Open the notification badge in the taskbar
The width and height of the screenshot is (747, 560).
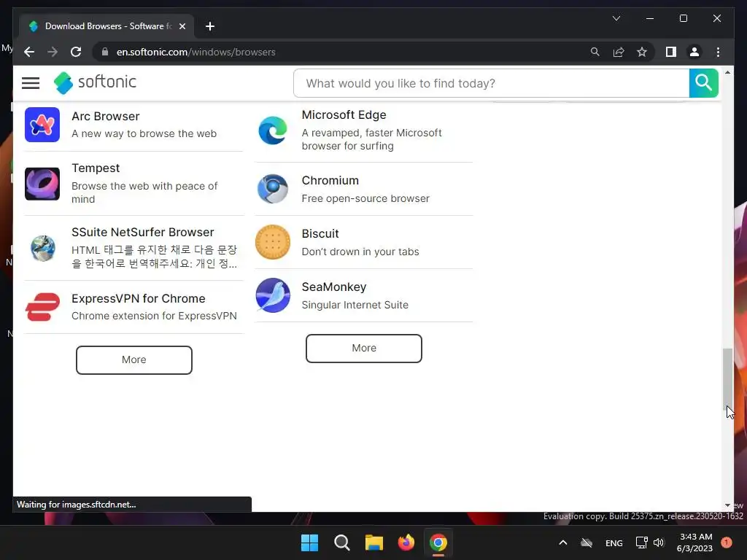click(x=726, y=542)
